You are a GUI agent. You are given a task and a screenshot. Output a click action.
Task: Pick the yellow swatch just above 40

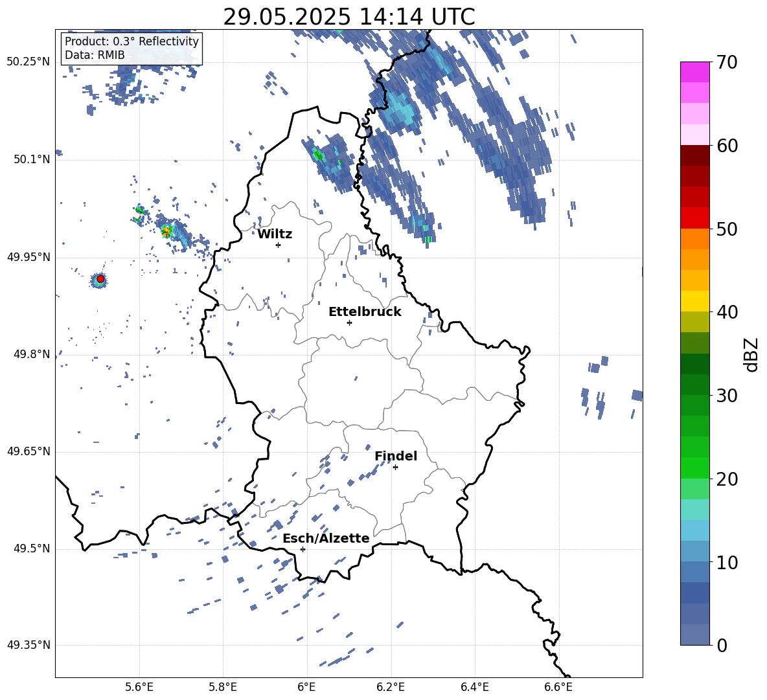click(695, 301)
